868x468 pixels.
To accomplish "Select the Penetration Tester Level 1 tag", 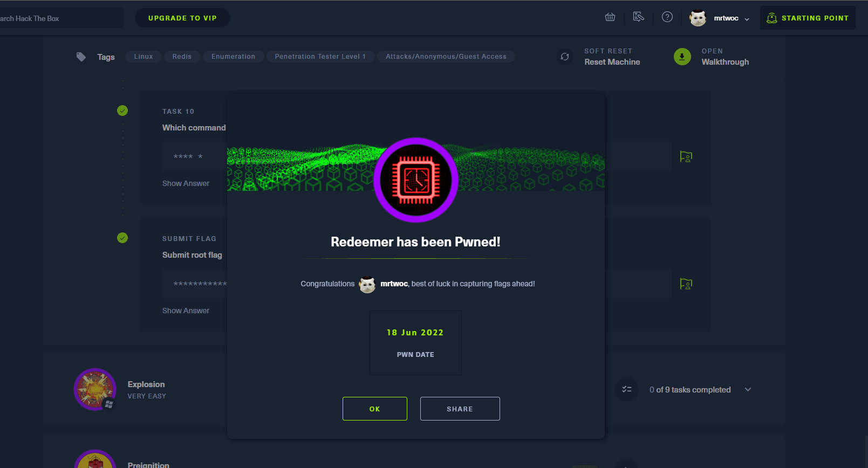I will click(320, 57).
